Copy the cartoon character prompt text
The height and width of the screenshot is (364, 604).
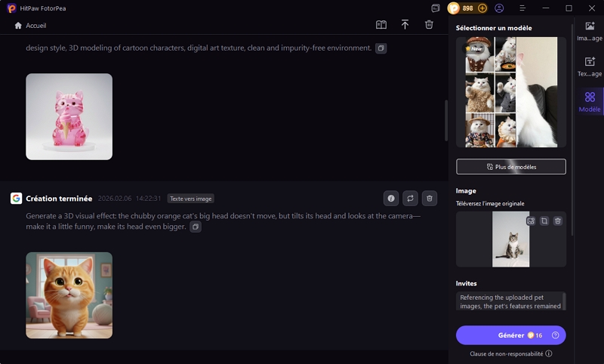pos(381,48)
